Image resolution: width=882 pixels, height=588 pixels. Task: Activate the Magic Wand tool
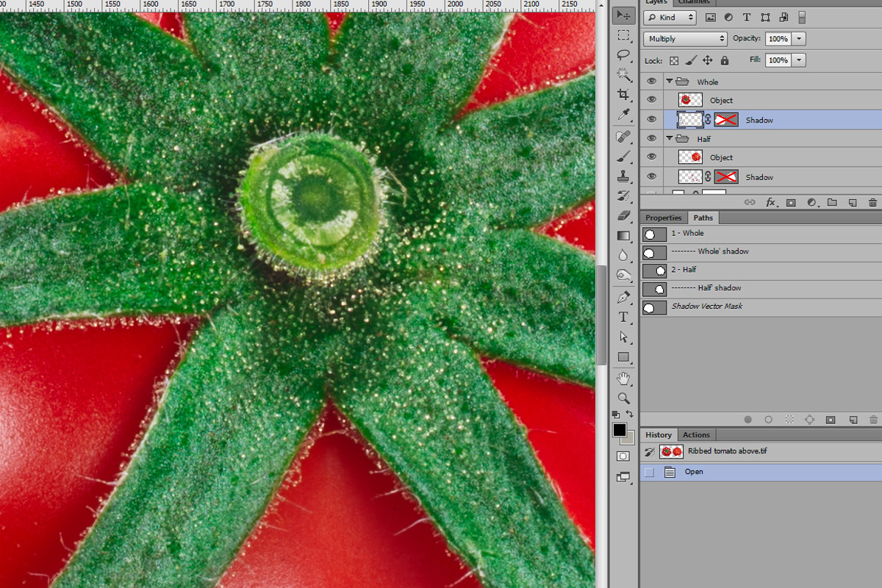pos(624,74)
